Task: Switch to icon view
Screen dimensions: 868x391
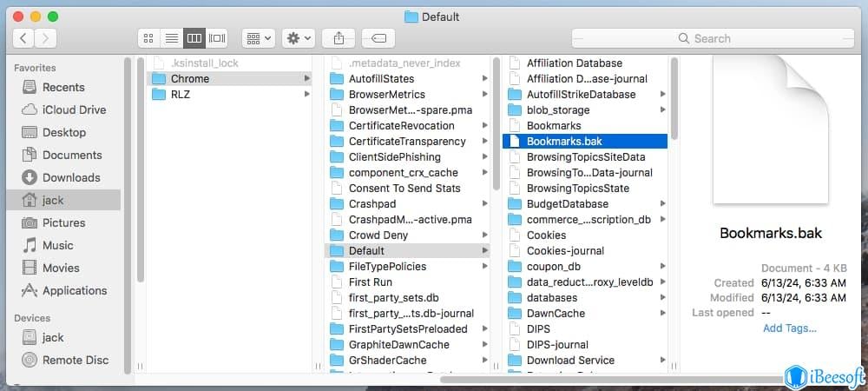Action: (x=149, y=38)
